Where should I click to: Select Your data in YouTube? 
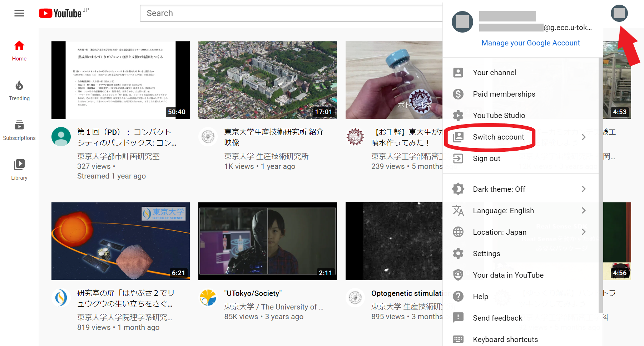(x=521, y=275)
